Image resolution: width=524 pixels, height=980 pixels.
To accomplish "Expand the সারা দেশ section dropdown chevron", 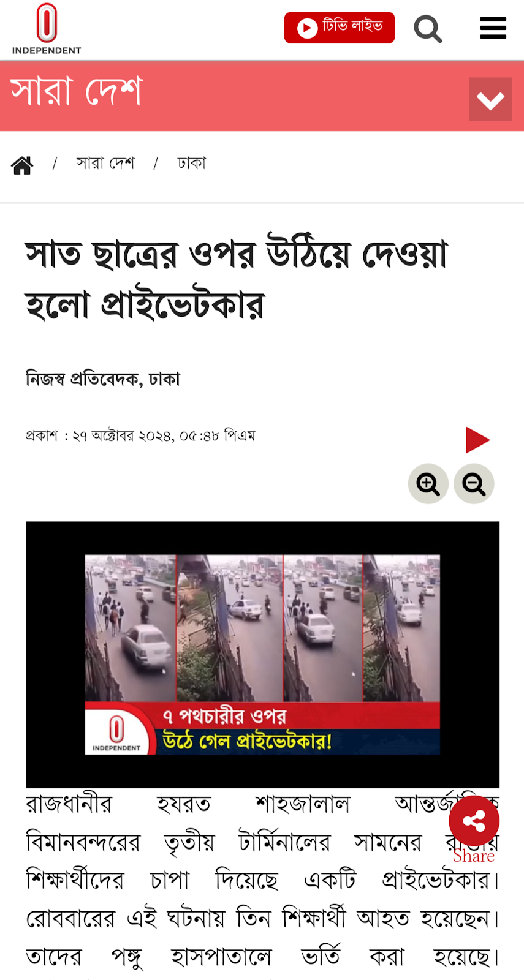I will click(x=490, y=99).
